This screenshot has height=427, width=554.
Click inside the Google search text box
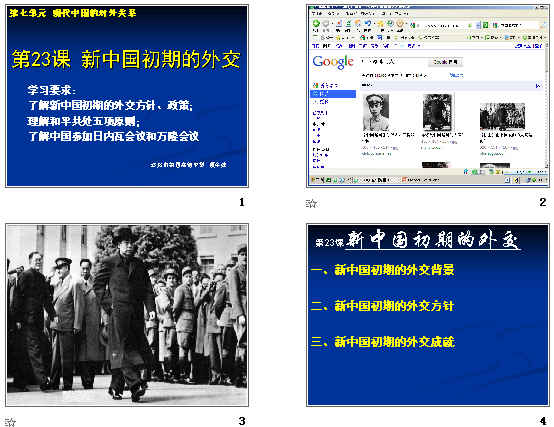pos(394,62)
